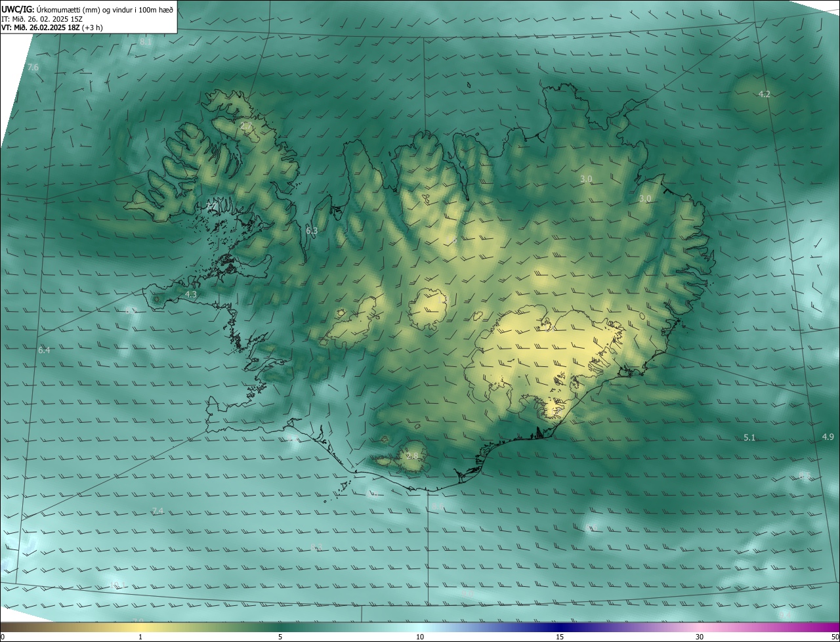This screenshot has width=840, height=642.
Task: Click the colorbar tick label 5
Action: (x=280, y=637)
